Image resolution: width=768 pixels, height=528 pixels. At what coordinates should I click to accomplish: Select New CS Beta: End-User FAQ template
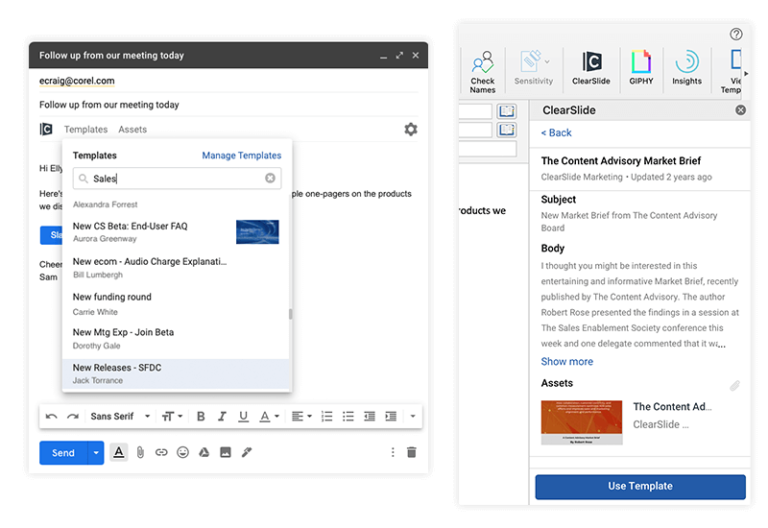click(176, 232)
